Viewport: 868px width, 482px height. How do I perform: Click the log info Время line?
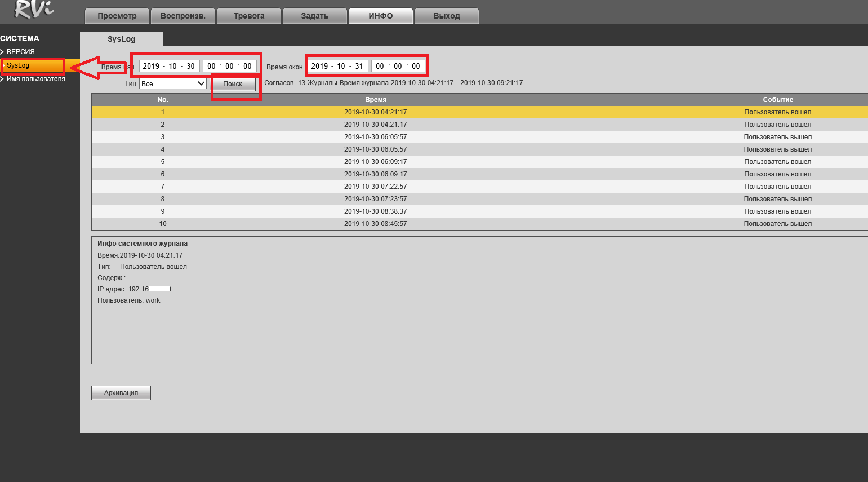(140, 255)
